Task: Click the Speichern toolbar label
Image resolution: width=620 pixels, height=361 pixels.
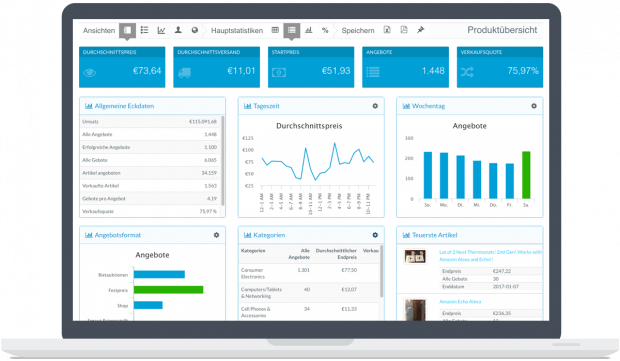Action: coord(358,30)
